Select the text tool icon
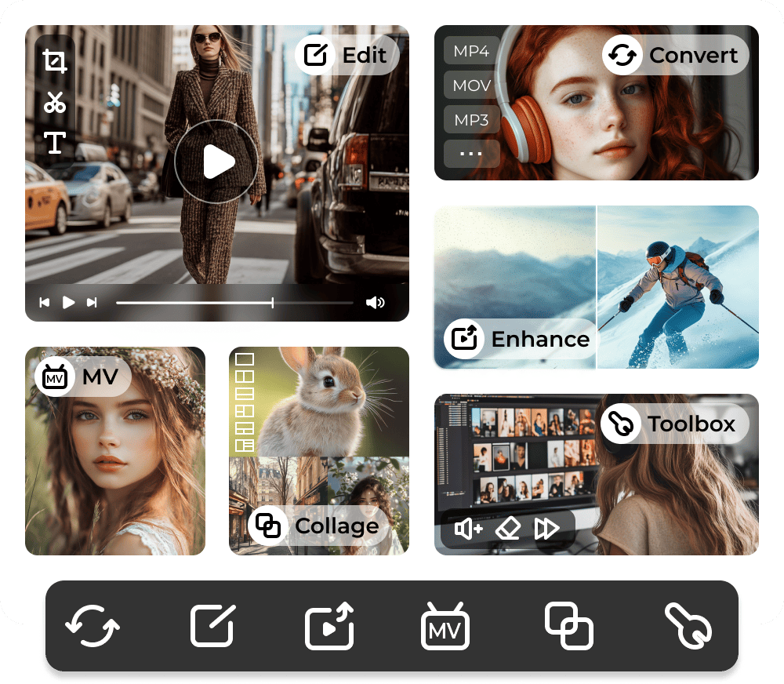 pyautogui.click(x=55, y=143)
